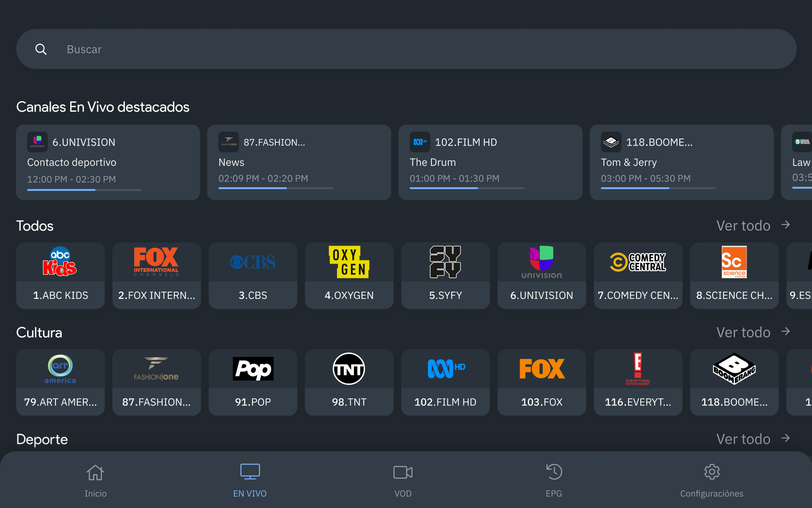Open the EPG history icon

pyautogui.click(x=554, y=472)
